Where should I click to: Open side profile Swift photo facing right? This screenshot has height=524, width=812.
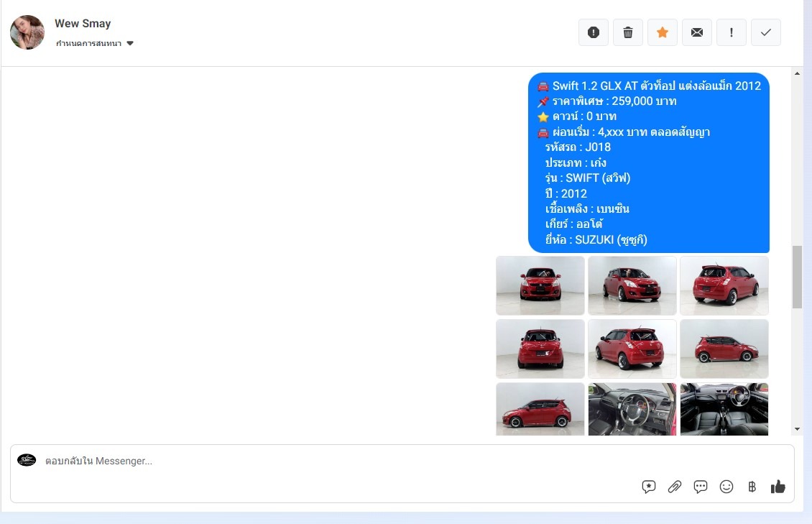pyautogui.click(x=724, y=349)
